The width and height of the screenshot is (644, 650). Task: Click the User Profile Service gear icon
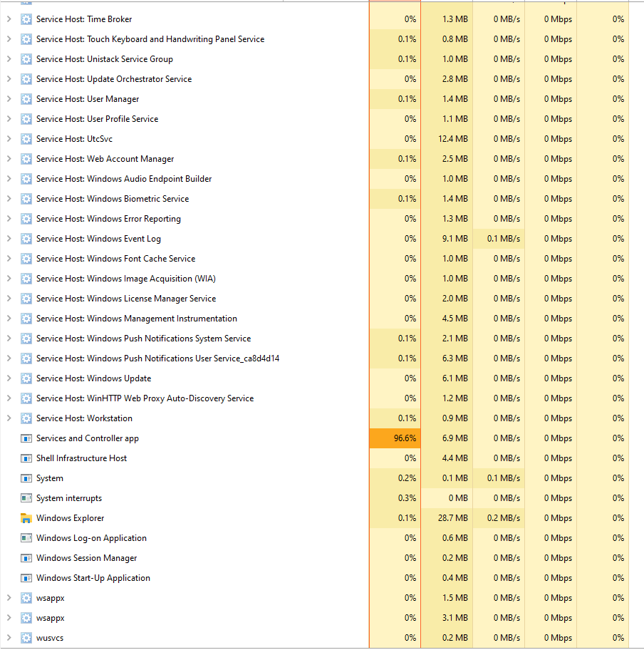click(26, 119)
